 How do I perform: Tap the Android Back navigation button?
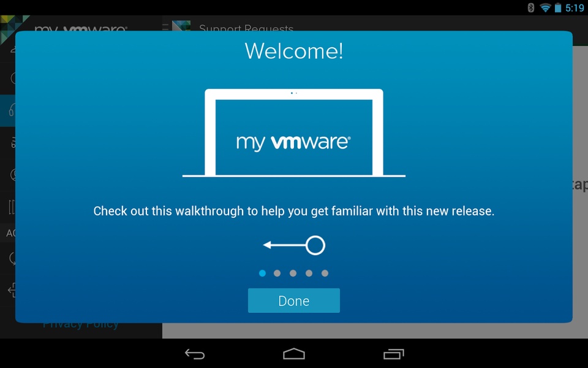[x=195, y=354]
